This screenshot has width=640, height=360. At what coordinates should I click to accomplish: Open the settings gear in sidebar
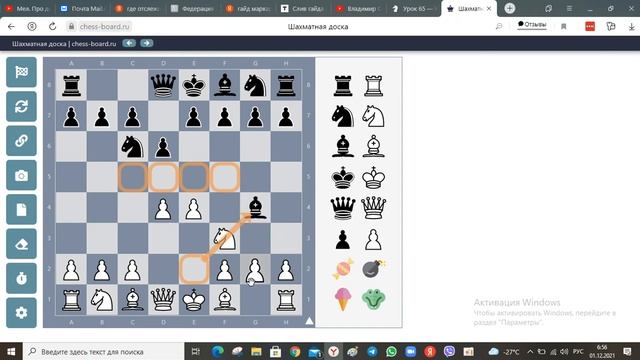pos(21,313)
